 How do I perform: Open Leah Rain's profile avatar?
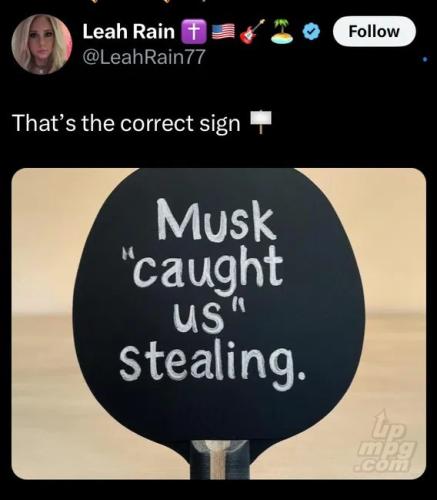coord(42,44)
